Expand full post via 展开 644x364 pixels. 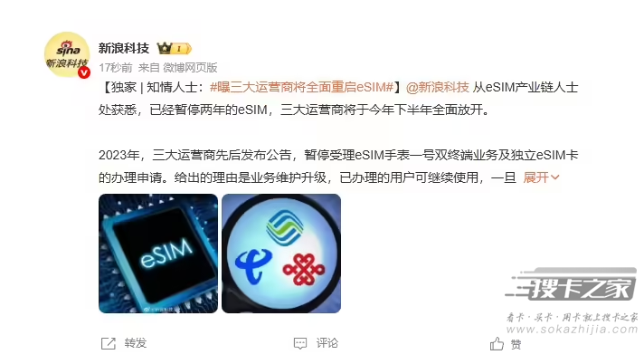(x=536, y=177)
